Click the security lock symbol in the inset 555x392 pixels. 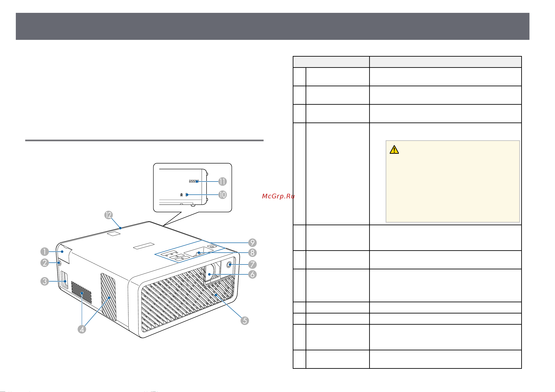point(182,195)
